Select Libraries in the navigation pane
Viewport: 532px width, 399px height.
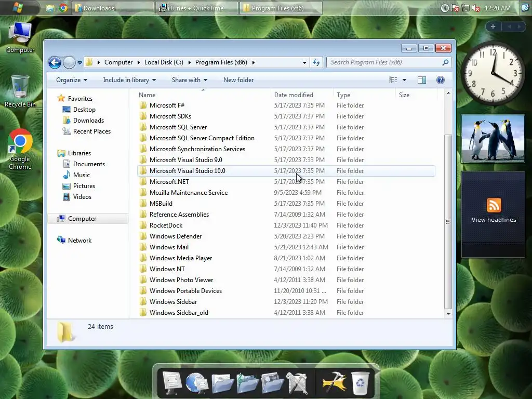point(79,153)
